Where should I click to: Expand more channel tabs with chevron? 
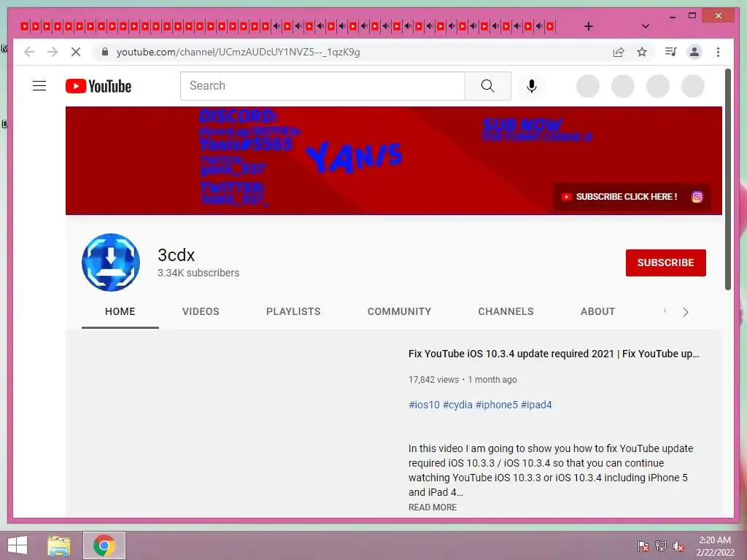[686, 312]
